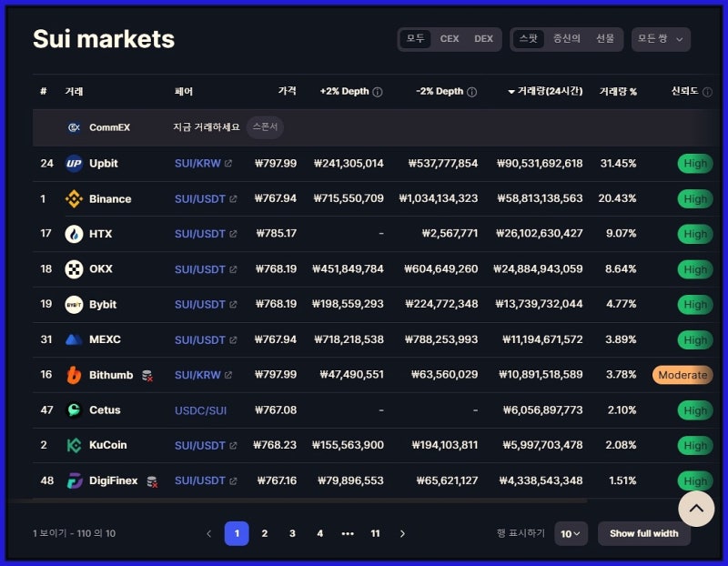728x566 pixels.
Task: Go to the next page arrow
Action: [x=402, y=534]
